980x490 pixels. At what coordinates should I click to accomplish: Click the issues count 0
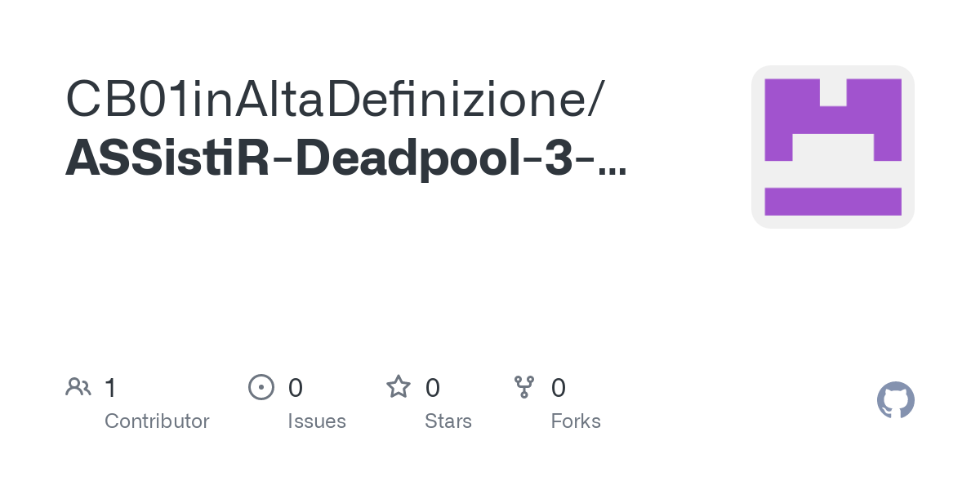(x=296, y=387)
